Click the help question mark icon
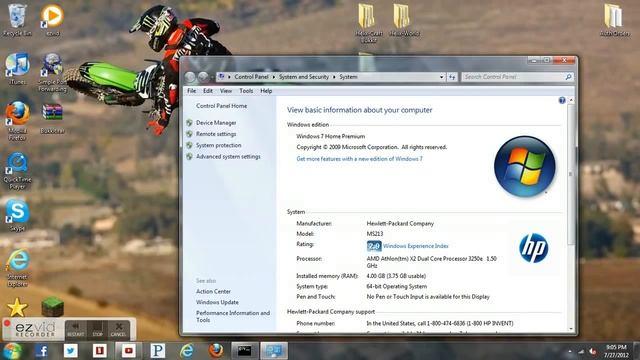 click(562, 100)
